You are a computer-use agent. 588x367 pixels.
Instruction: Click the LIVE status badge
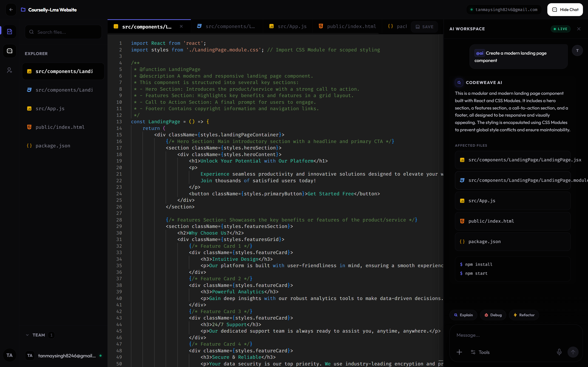tap(560, 29)
